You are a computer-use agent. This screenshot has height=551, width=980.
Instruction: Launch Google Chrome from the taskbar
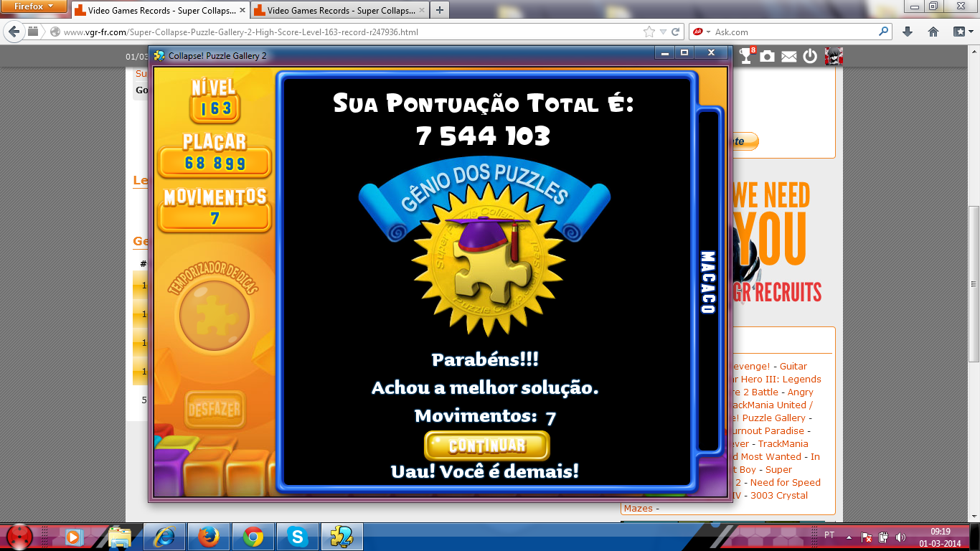(253, 536)
